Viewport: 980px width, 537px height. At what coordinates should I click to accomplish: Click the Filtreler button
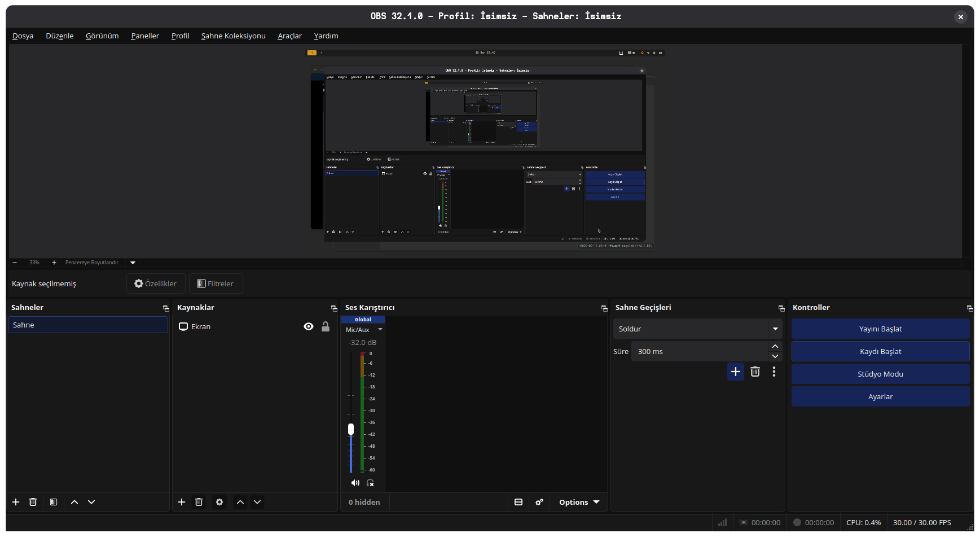click(x=216, y=283)
